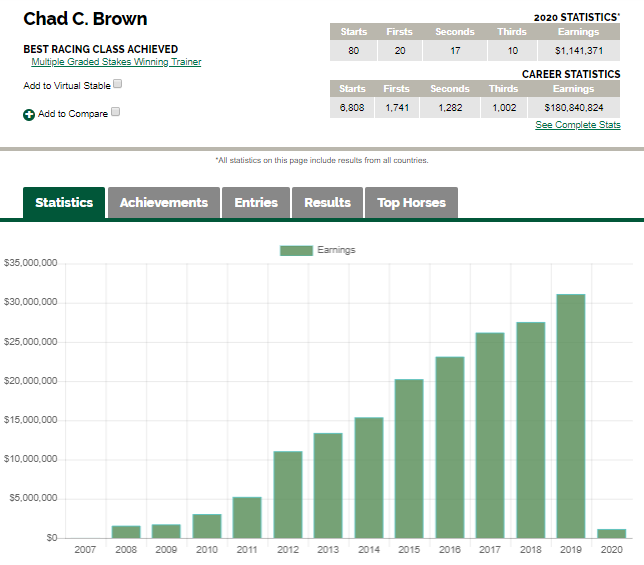The height and width of the screenshot is (565, 644).
Task: Select the 2020 earnings bar
Action: pos(612,534)
